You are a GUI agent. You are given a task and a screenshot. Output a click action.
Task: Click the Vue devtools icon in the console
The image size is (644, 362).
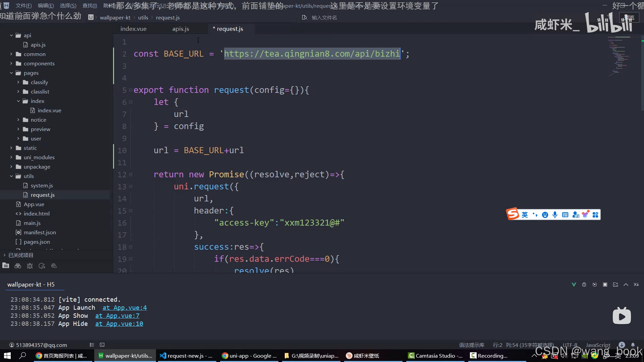click(574, 285)
